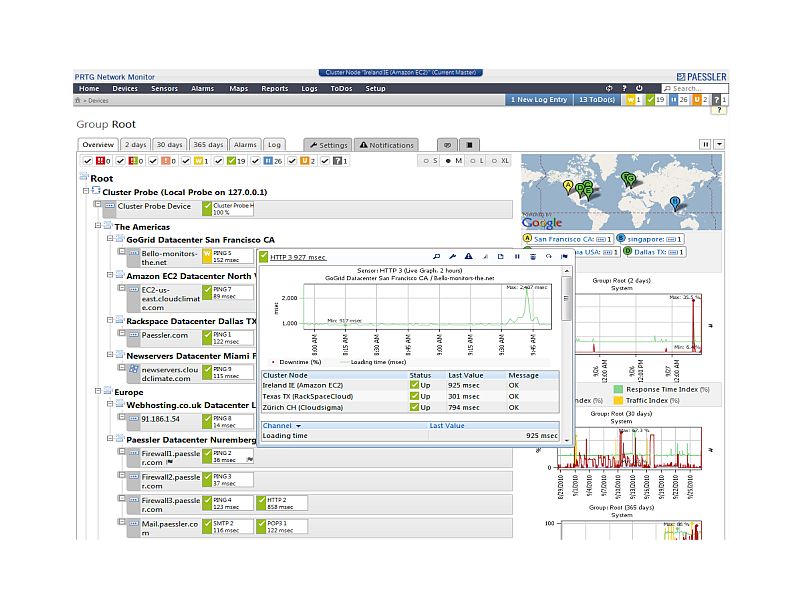Click the eye icon button next to Notifications
The width and height of the screenshot is (800, 600).
[447, 145]
